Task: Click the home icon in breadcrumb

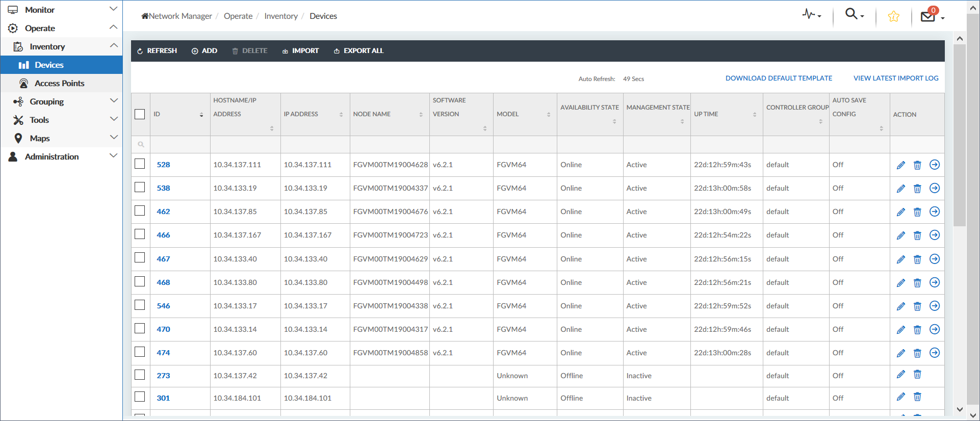Action: [x=145, y=16]
